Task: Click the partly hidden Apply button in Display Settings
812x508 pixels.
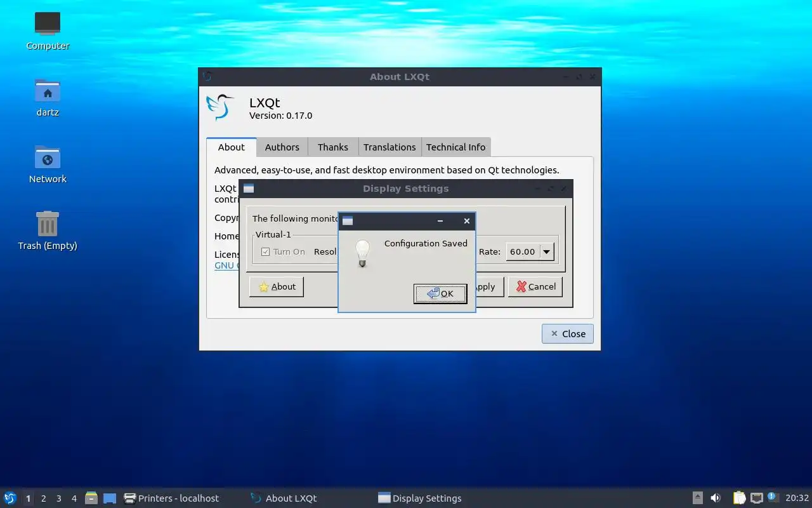Action: [489, 286]
